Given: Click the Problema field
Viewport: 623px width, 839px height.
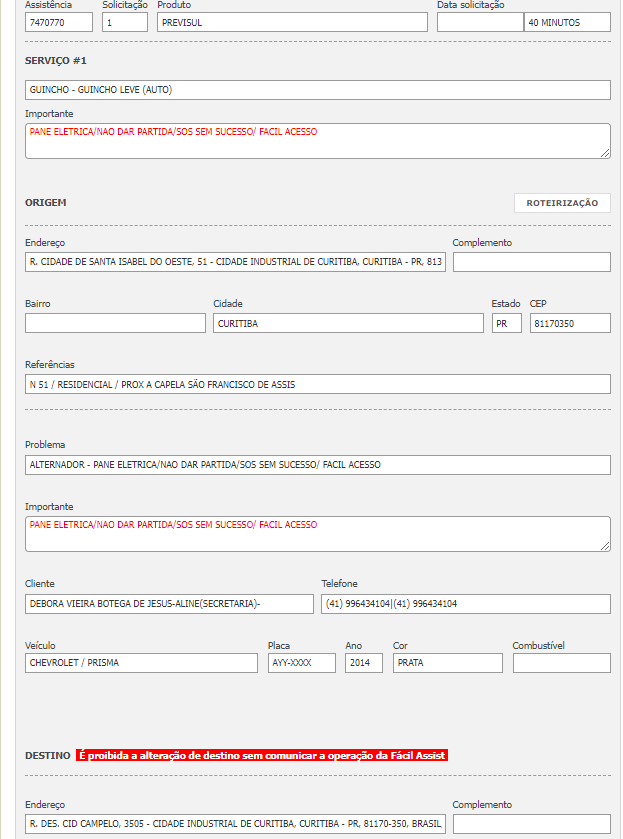Looking at the screenshot, I should 318,465.
